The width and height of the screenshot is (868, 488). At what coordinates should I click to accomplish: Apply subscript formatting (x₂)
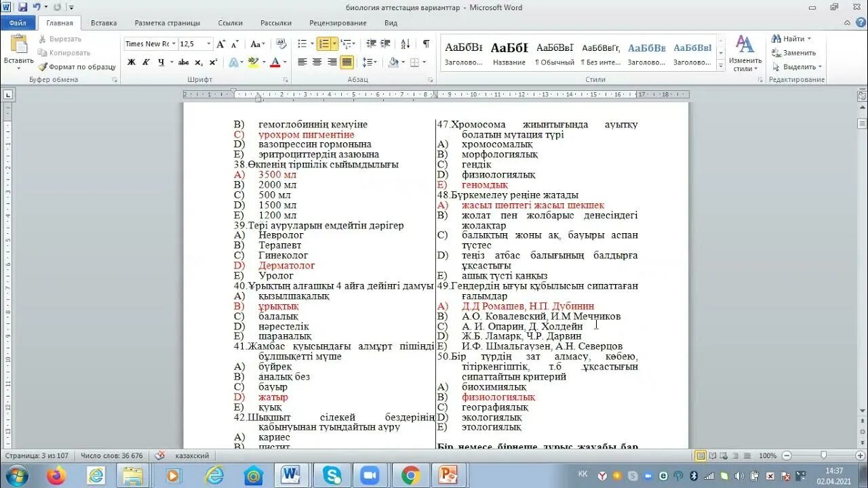pos(199,62)
